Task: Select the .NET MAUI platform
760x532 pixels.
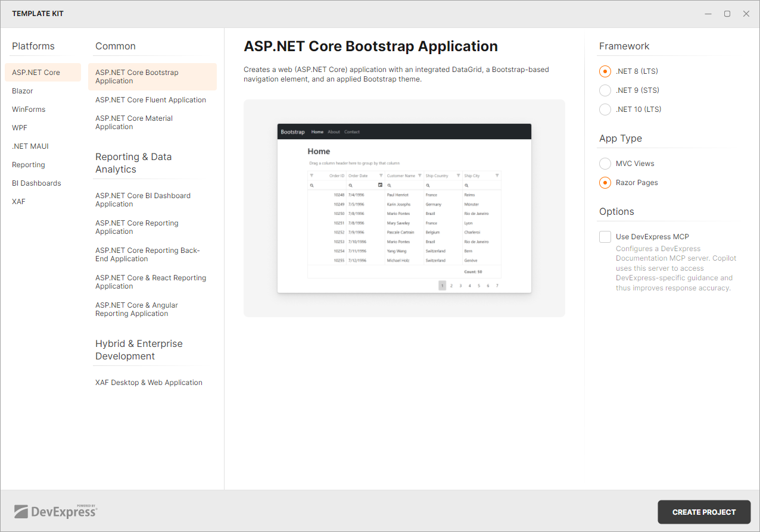Action: tap(30, 146)
